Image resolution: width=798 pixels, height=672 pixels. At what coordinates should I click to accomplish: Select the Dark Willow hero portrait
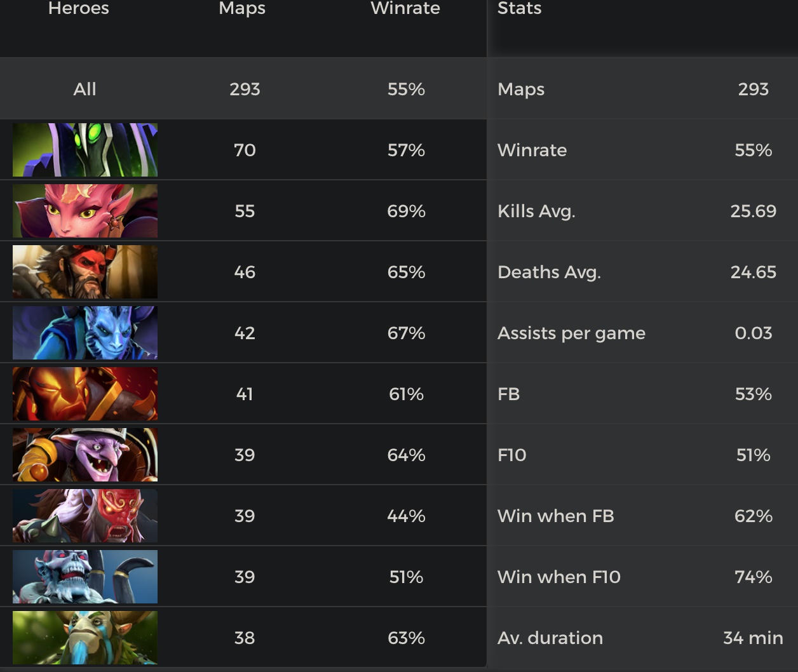(x=85, y=211)
